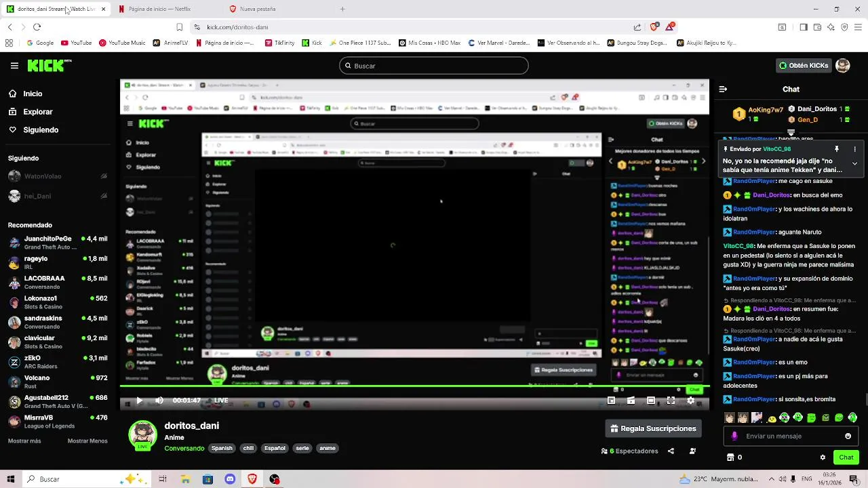This screenshot has width=868, height=488.
Task: Open Discord from taskbar
Action: coord(230,479)
